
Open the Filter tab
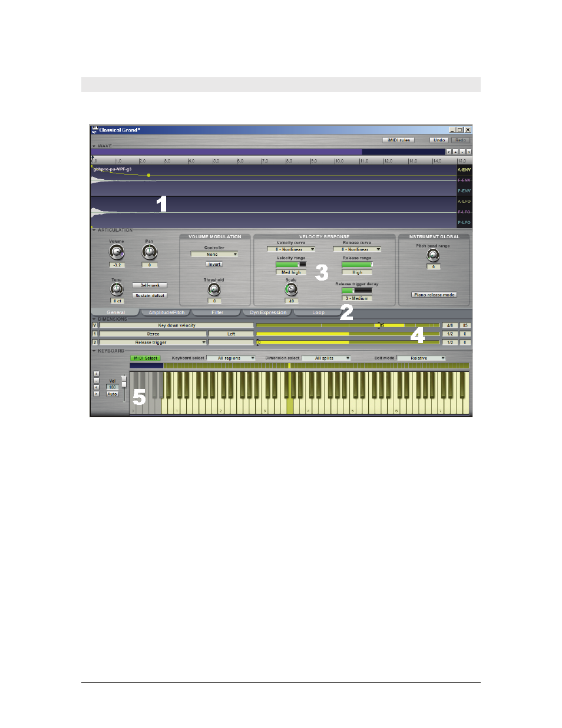click(x=217, y=312)
